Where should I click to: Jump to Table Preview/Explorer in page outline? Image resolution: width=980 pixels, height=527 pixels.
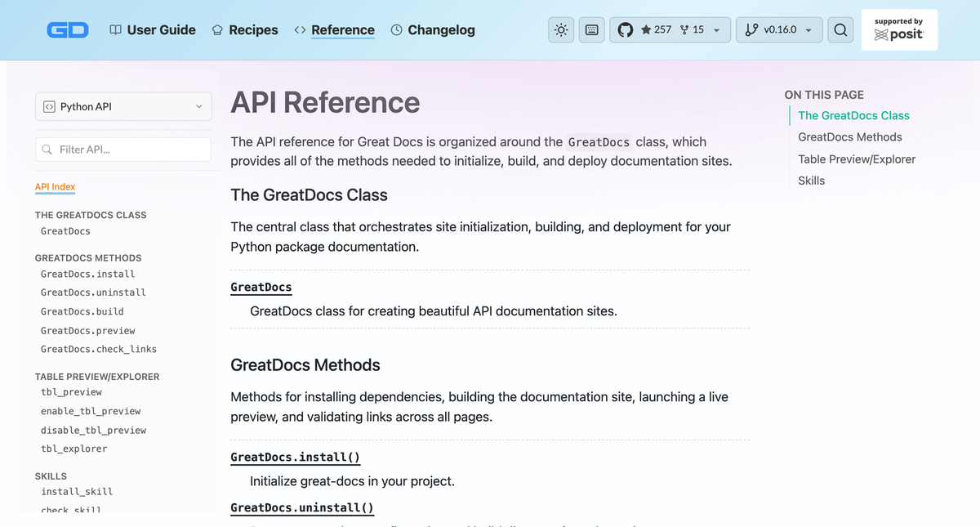coord(857,159)
